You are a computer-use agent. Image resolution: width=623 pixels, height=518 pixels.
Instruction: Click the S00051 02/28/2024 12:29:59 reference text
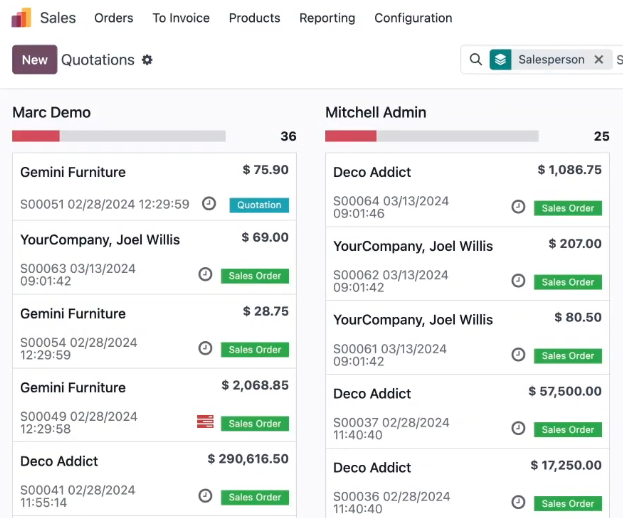[105, 204]
